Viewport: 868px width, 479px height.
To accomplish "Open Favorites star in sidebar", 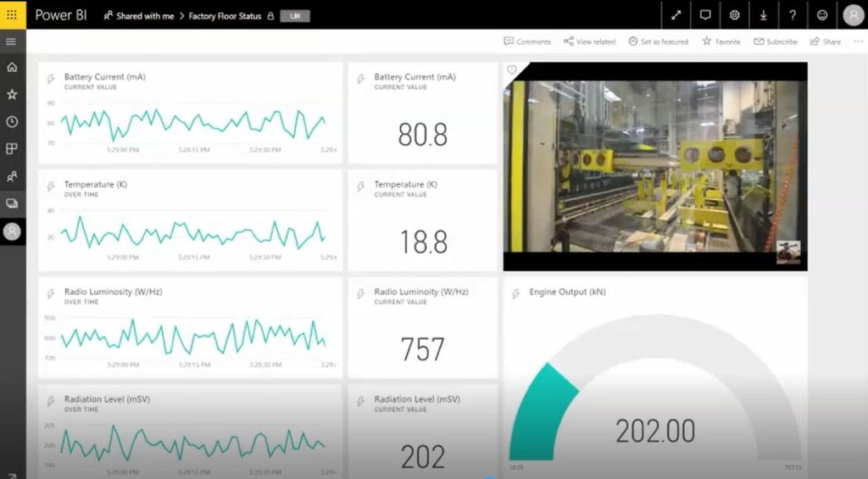I will (12, 94).
